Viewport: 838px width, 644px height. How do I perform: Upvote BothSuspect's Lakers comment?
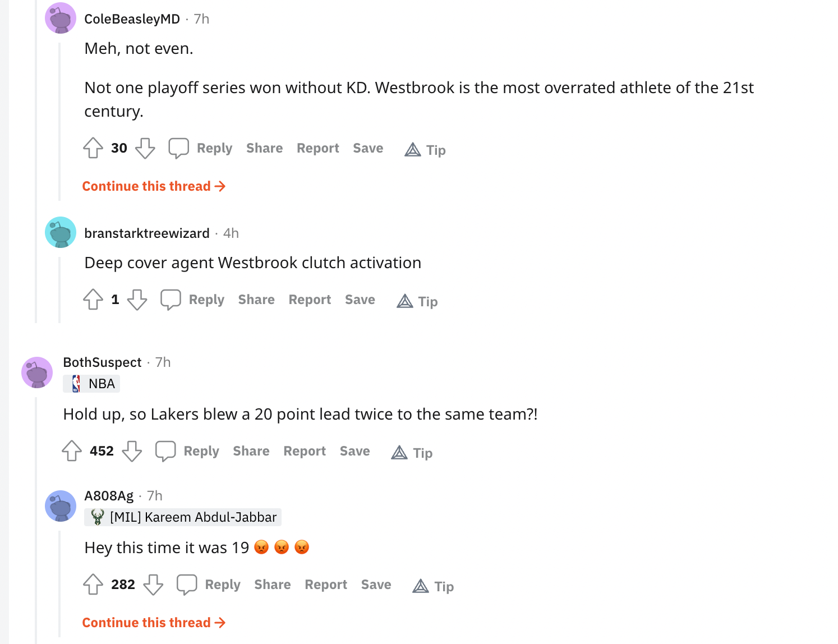point(72,451)
